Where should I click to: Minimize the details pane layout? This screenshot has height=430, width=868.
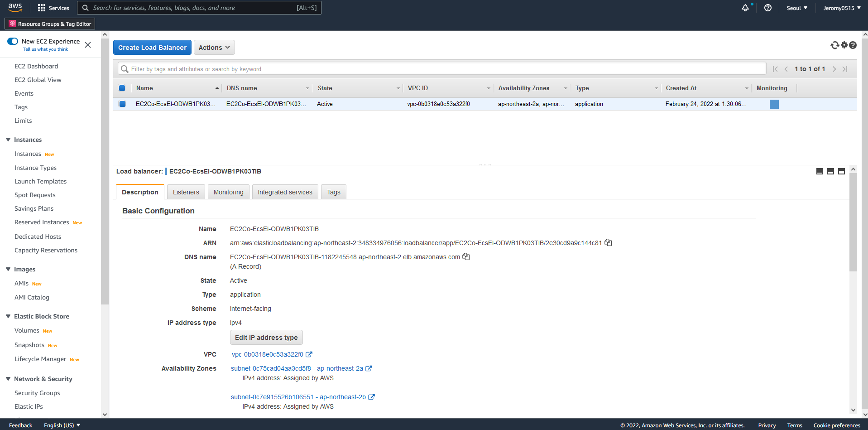click(x=820, y=171)
